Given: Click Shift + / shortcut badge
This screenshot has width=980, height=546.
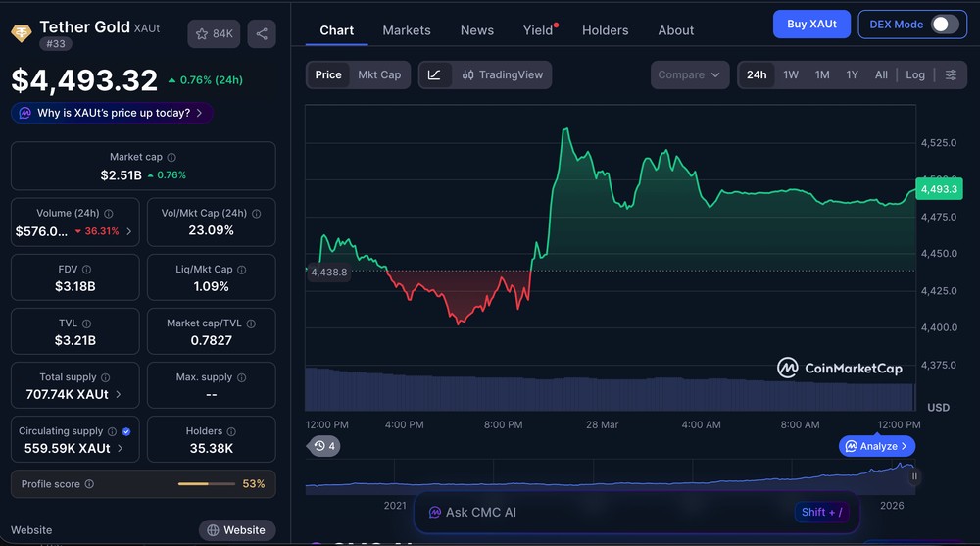Looking at the screenshot, I should point(822,513).
